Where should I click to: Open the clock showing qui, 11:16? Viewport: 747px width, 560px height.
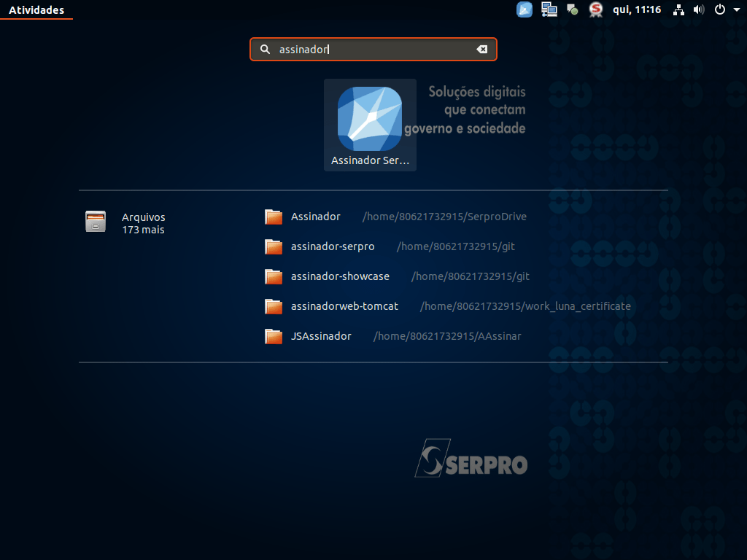point(637,9)
